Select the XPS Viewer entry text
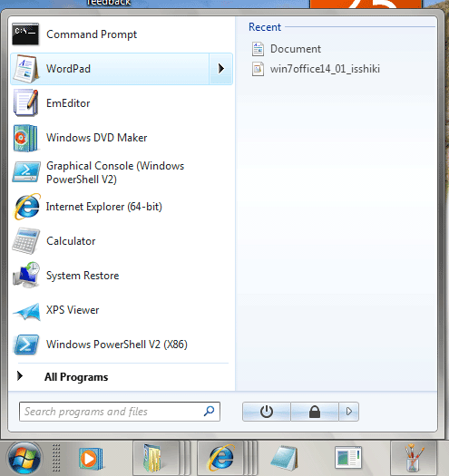Screen dimensions: 449x476 tap(73, 310)
